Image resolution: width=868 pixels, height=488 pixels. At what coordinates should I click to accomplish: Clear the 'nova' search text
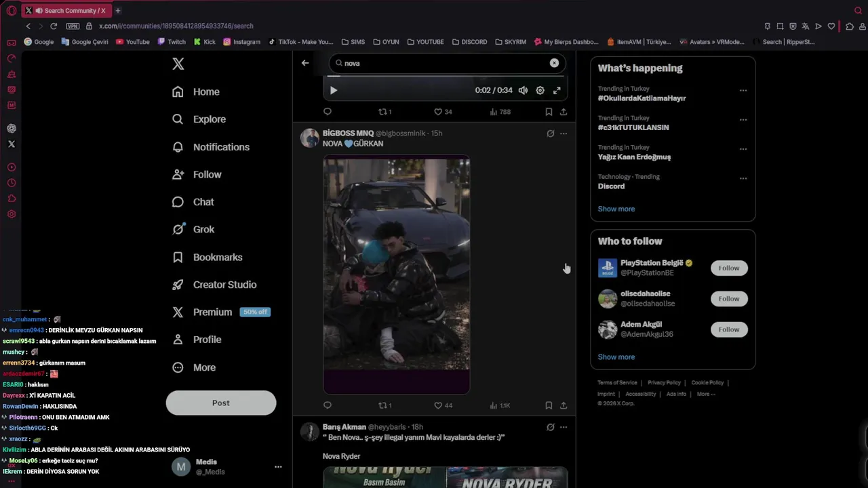click(x=554, y=63)
